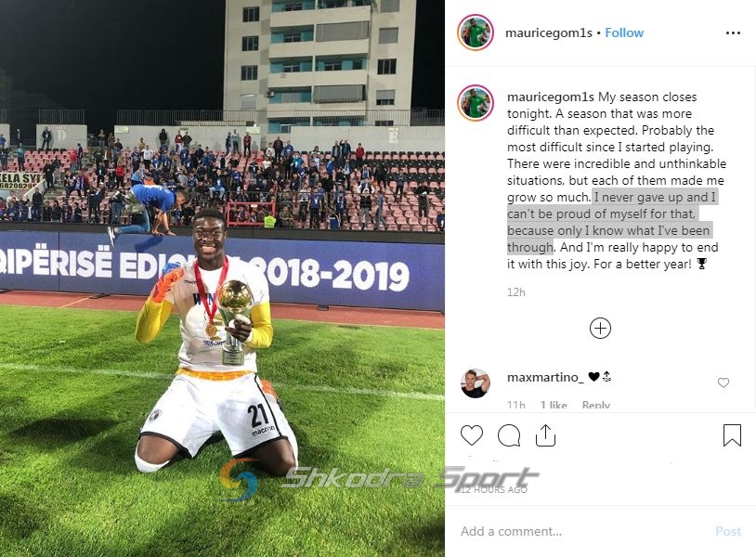Click the header profile avatar
Screen dimensions: 756x557
[x=476, y=32]
